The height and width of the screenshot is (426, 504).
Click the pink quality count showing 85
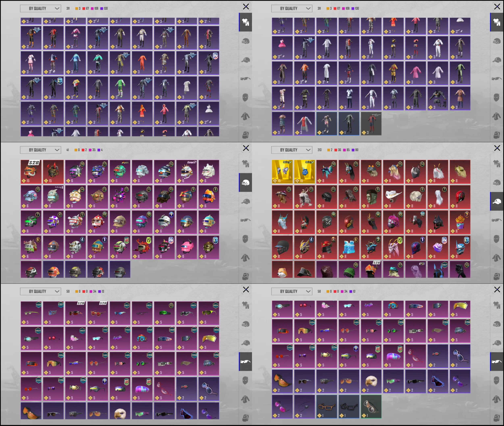tap(346, 150)
